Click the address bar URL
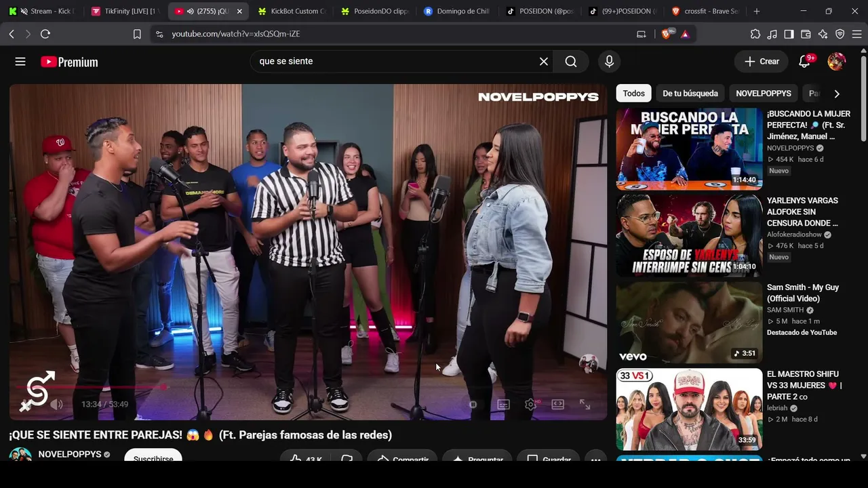The height and width of the screenshot is (488, 868). click(x=236, y=34)
